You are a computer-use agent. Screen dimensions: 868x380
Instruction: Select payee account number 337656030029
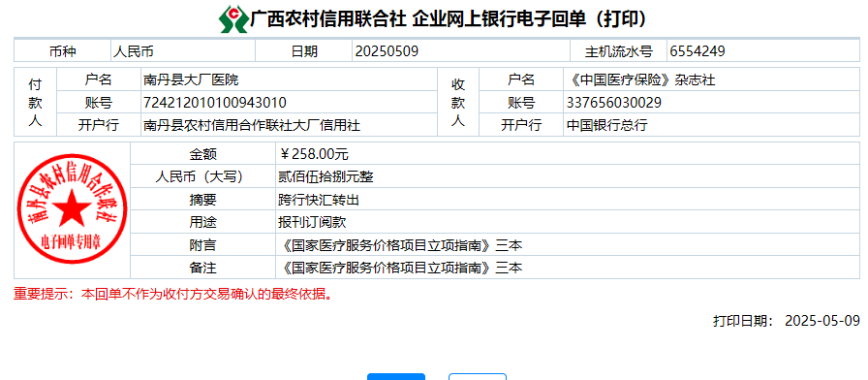click(614, 103)
